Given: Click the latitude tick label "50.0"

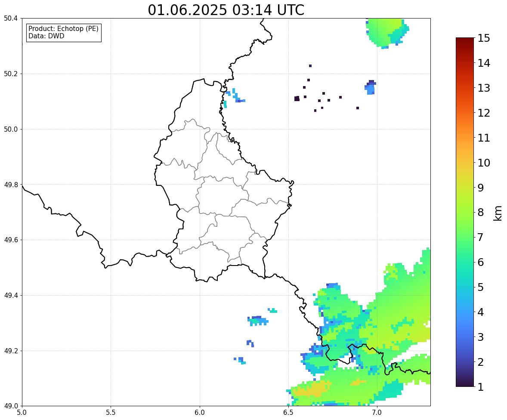Looking at the screenshot, I should click(11, 130).
